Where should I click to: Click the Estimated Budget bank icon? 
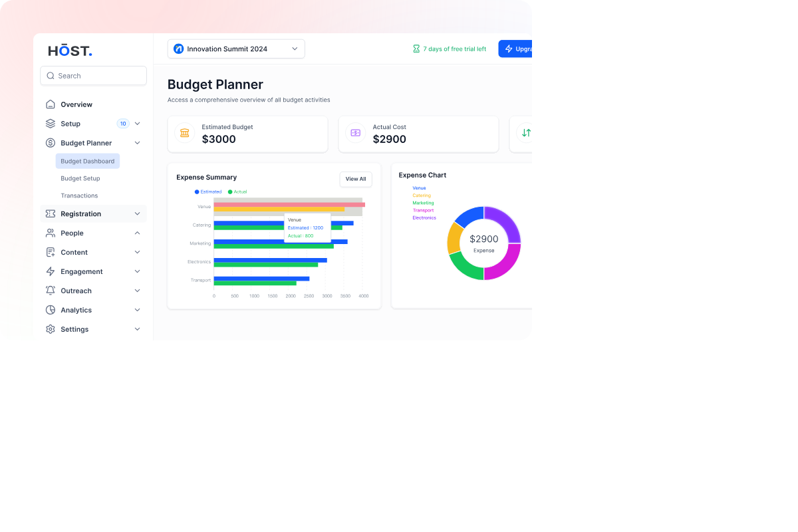point(185,133)
